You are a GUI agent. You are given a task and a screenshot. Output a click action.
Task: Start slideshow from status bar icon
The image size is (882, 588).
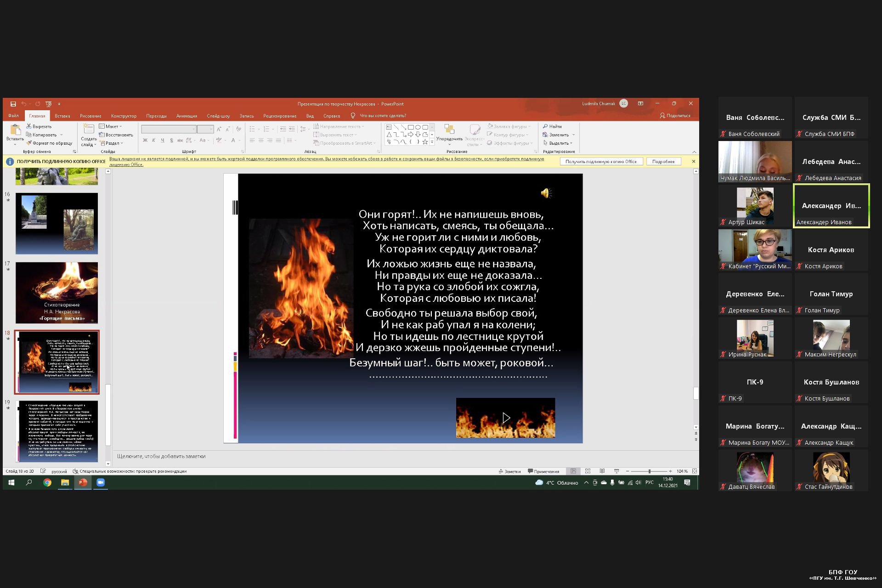click(616, 471)
